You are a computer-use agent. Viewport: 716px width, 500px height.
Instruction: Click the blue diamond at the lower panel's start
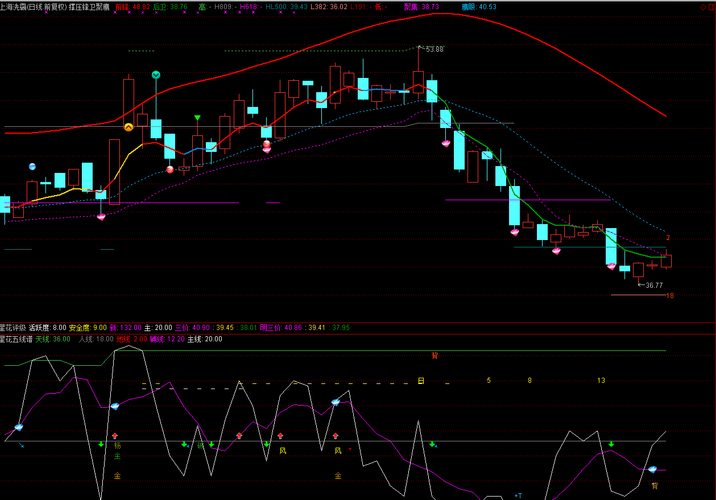pyautogui.click(x=19, y=427)
